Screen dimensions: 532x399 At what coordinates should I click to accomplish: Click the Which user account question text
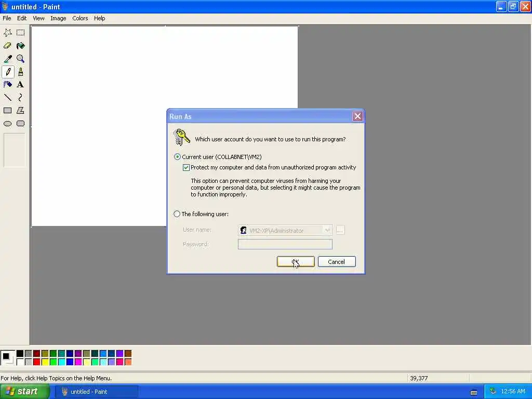point(270,139)
